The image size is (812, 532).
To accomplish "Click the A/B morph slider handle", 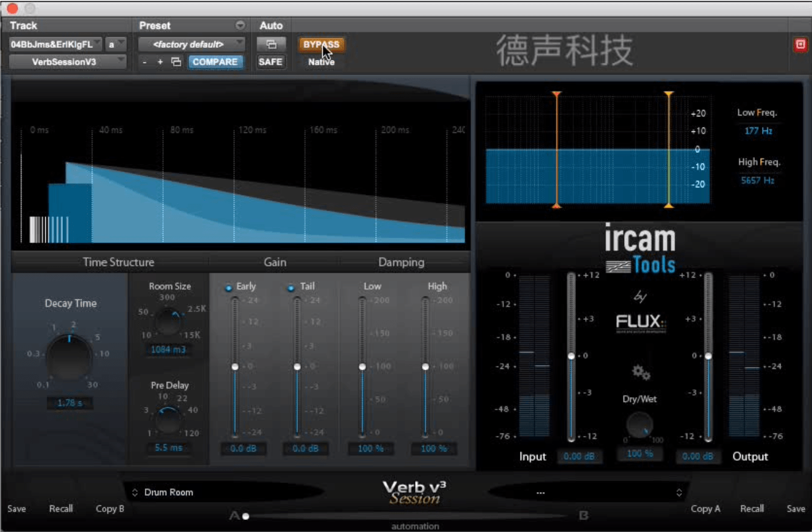I will click(246, 516).
